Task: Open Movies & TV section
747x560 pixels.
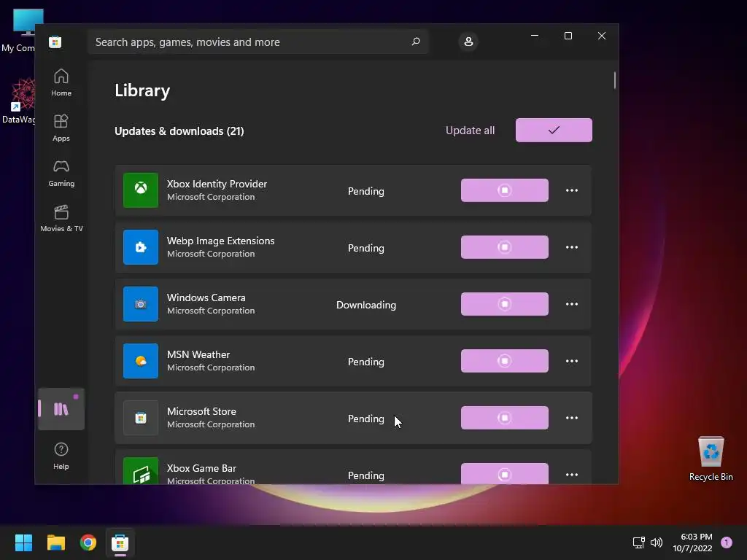Action: tap(61, 218)
